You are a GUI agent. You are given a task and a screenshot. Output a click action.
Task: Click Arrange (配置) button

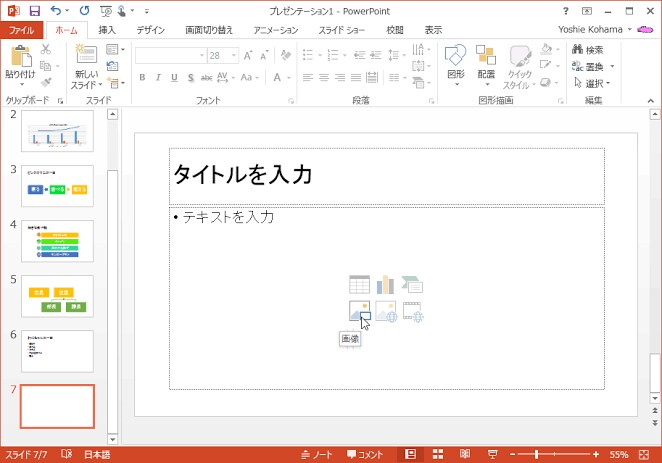[x=486, y=65]
